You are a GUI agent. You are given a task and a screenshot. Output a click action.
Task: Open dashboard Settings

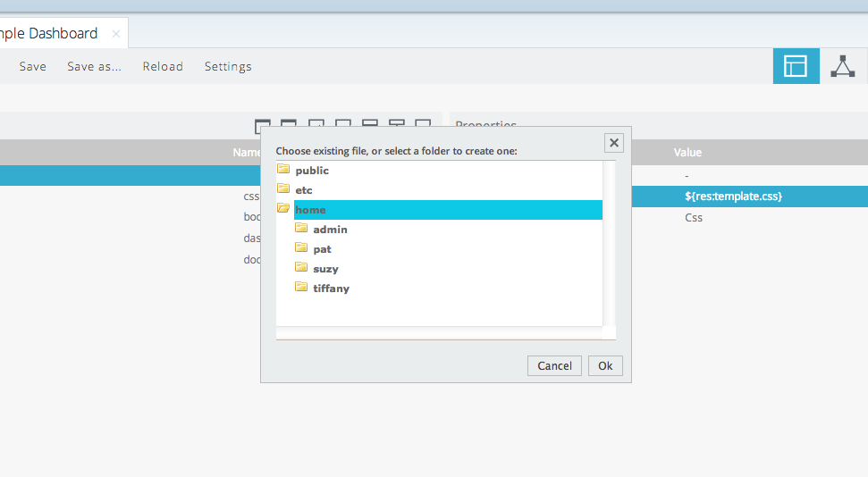tap(228, 66)
